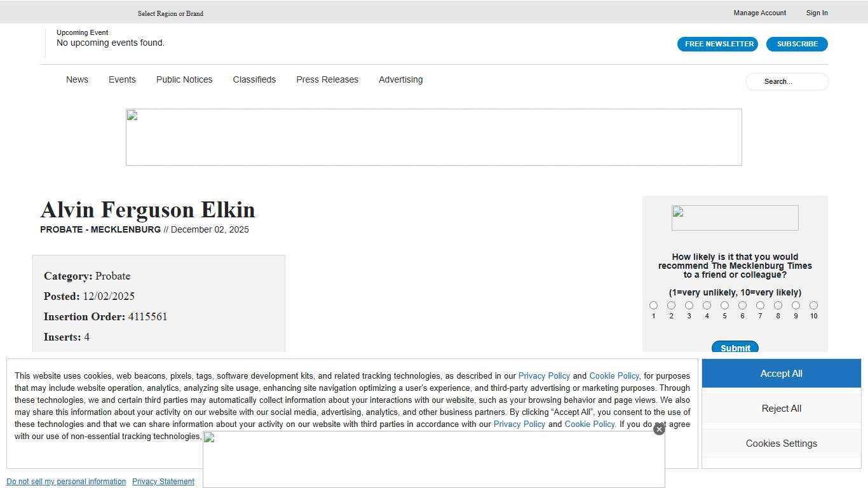This screenshot has width=868, height=488.
Task: Click the survey sidebar logo image
Action: click(x=735, y=218)
